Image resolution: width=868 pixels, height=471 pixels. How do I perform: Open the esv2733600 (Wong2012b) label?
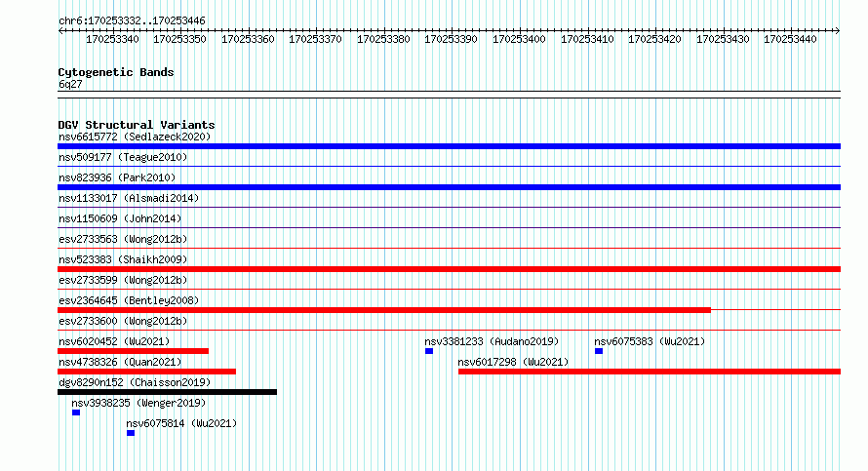point(123,321)
